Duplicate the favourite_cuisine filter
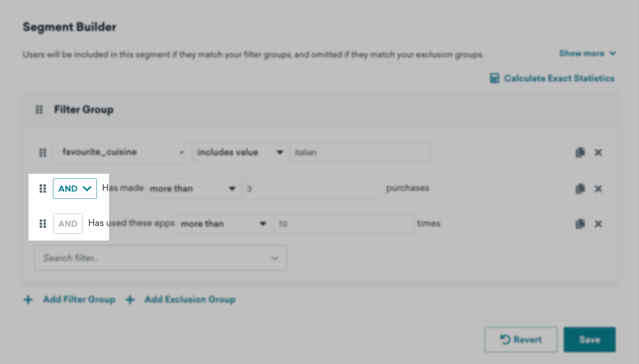639x364 pixels. click(x=580, y=153)
